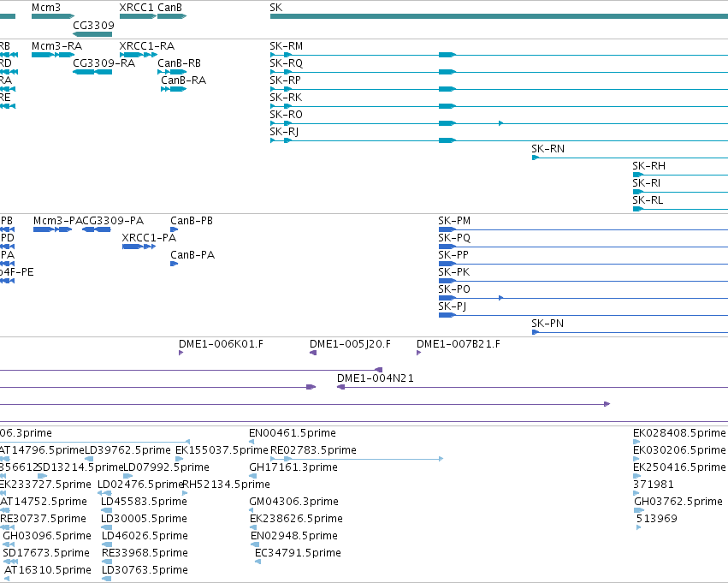Select the DME1-005J20.F clone label

350,344
